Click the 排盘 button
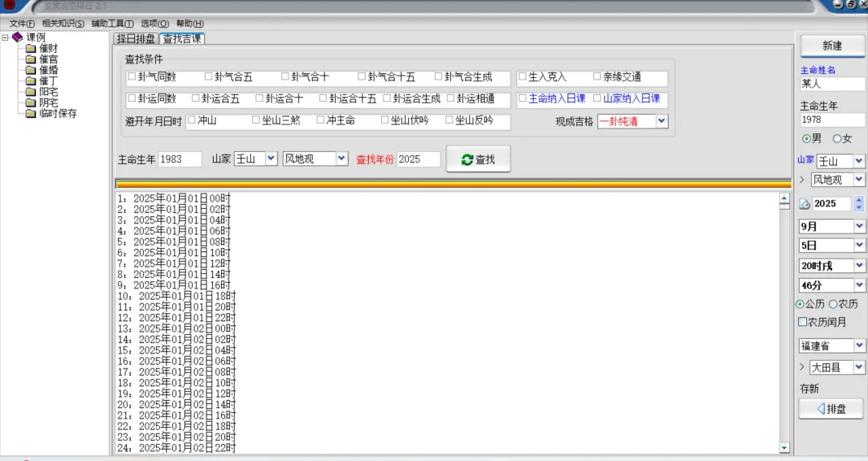 (831, 409)
